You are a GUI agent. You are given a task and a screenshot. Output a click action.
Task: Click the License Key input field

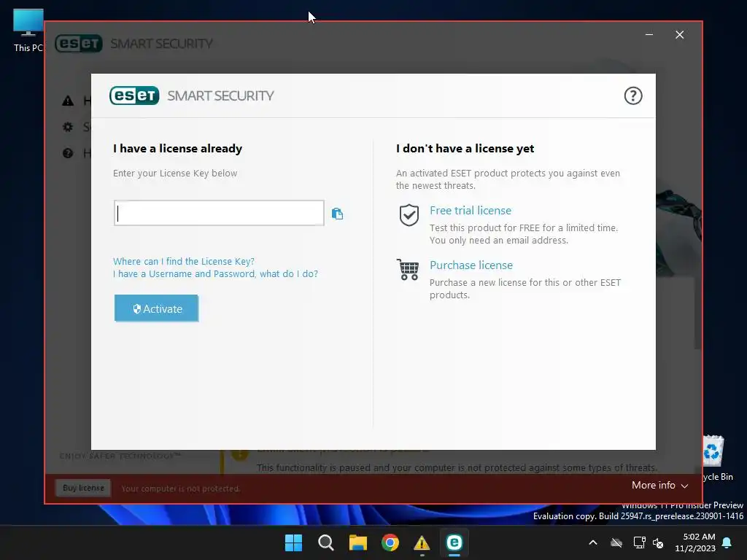[219, 213]
